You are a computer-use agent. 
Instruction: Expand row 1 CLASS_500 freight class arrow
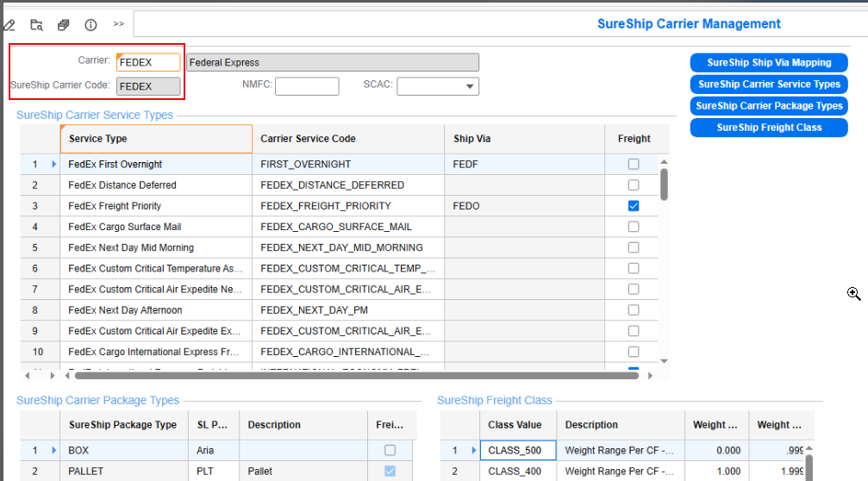(x=473, y=450)
